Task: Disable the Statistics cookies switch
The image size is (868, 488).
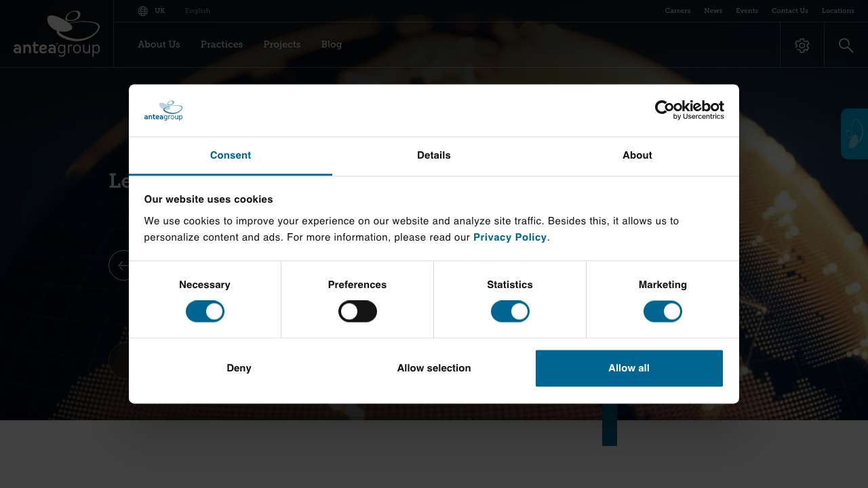Action: (x=510, y=312)
